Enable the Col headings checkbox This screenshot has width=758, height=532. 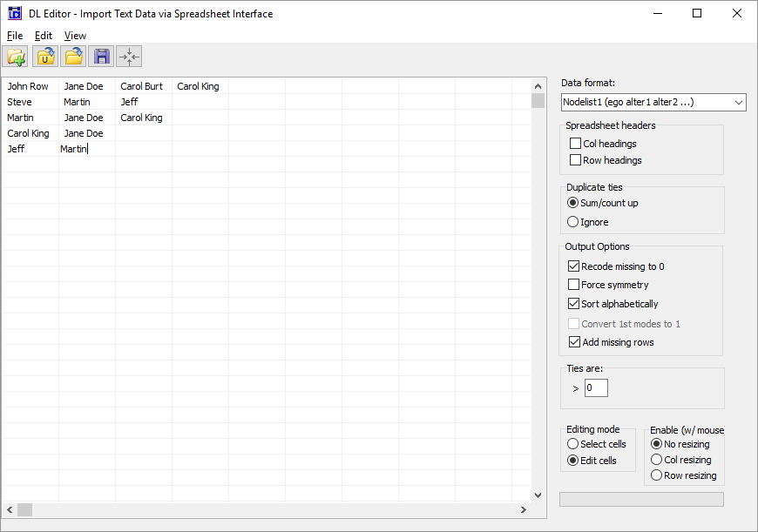click(x=575, y=144)
